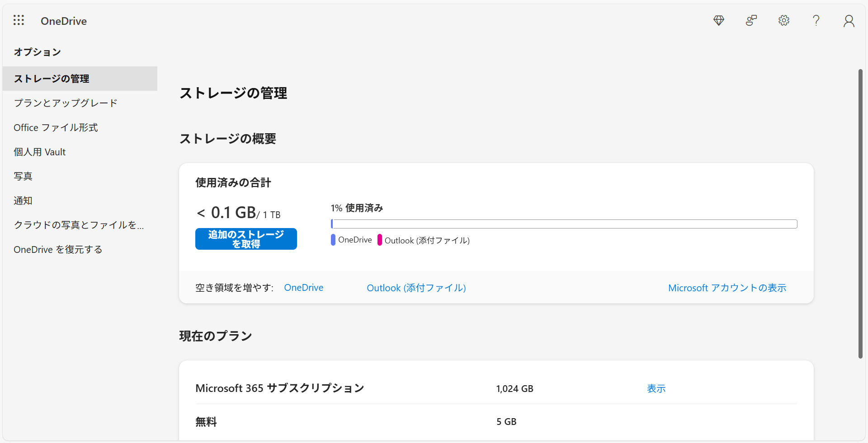Click 追加のストレージを取得 button
The width and height of the screenshot is (868, 443).
(246, 239)
